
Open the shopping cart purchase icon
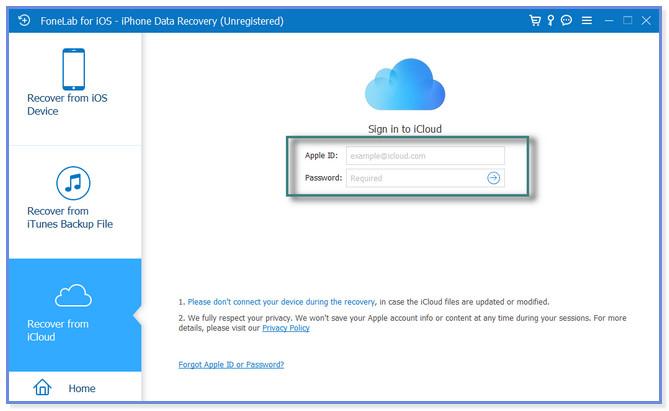click(x=535, y=20)
